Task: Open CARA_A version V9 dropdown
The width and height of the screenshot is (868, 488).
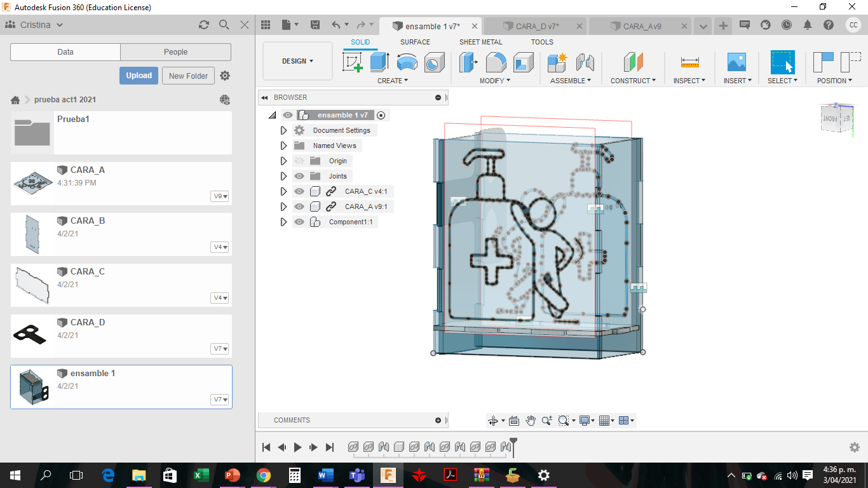Action: (x=220, y=196)
